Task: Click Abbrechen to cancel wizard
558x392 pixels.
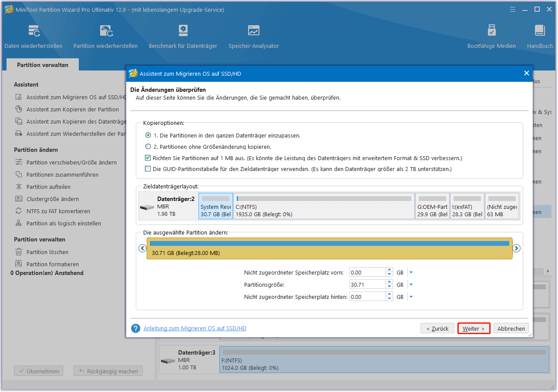Action: click(511, 328)
